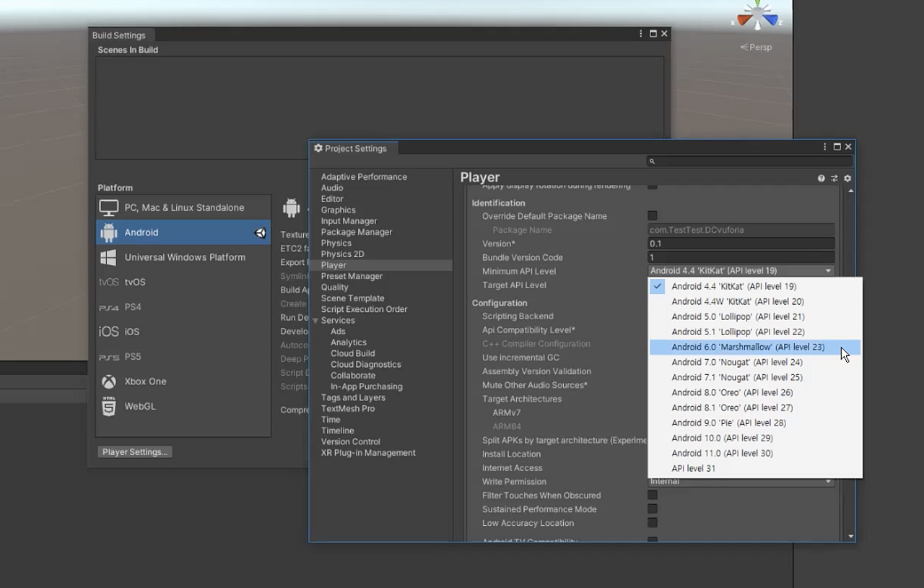Open Write Permission dropdown arrow
The width and height of the screenshot is (924, 588).
tap(829, 482)
